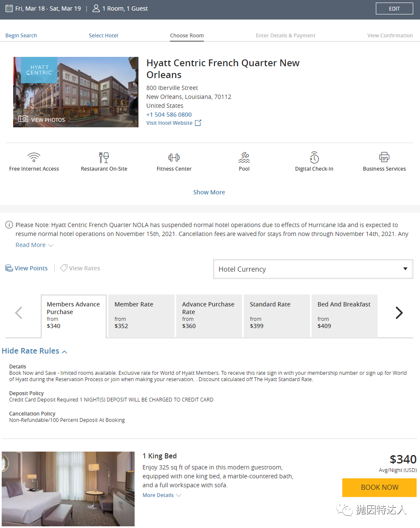Click the Fitness Center dumbbell icon
Screen dimensions: 420x528
[x=174, y=157]
